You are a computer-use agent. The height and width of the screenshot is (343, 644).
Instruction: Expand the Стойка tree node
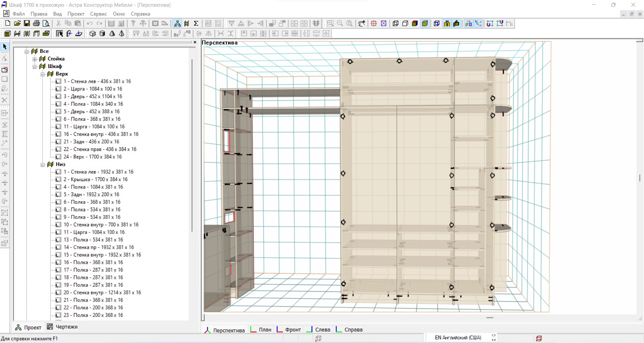(35, 59)
